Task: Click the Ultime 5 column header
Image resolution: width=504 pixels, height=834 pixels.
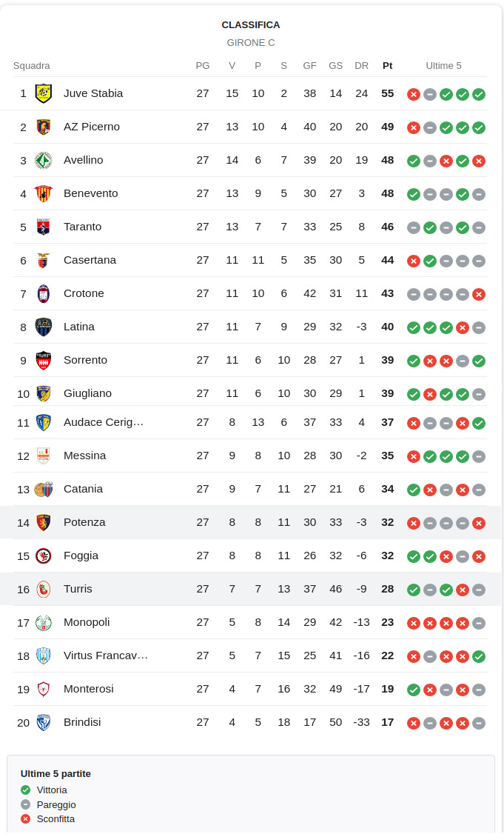Action: [443, 65]
